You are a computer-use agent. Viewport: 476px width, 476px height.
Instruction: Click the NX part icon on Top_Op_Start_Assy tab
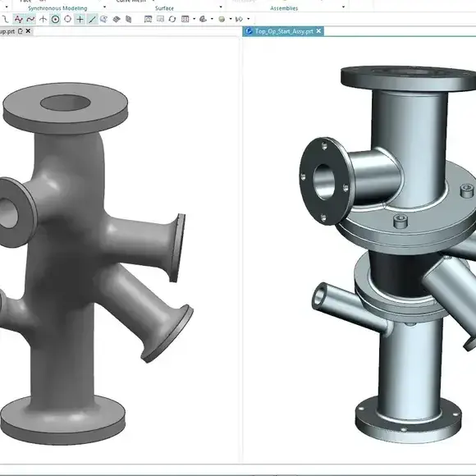[249, 31]
